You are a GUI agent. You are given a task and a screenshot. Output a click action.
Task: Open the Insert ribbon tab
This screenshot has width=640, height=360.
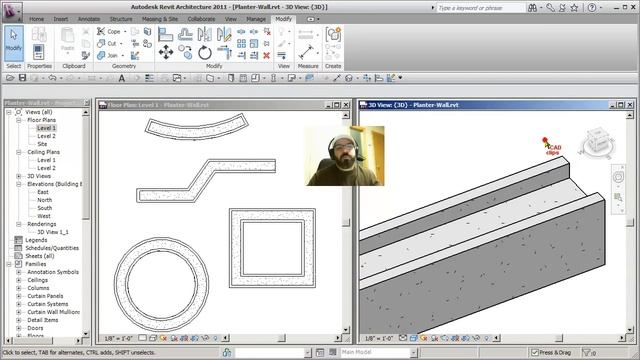click(61, 19)
